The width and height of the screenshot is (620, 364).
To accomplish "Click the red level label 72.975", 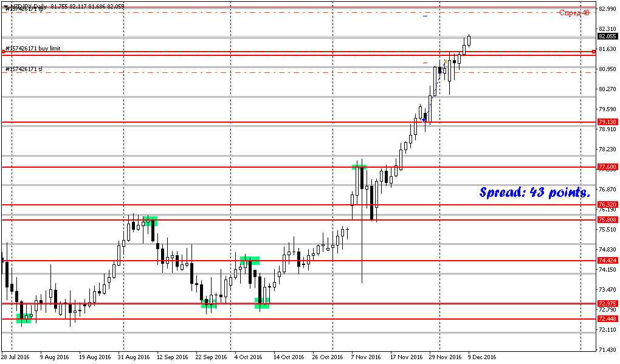I will click(607, 303).
